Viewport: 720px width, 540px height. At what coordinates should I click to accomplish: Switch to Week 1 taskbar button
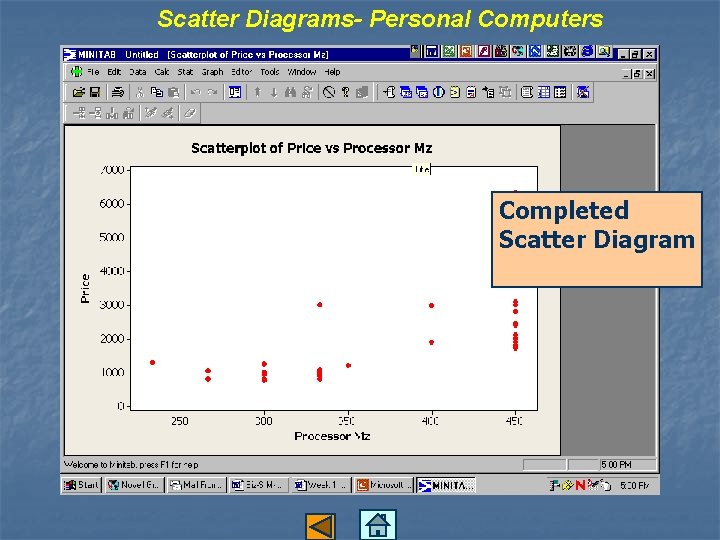(321, 485)
